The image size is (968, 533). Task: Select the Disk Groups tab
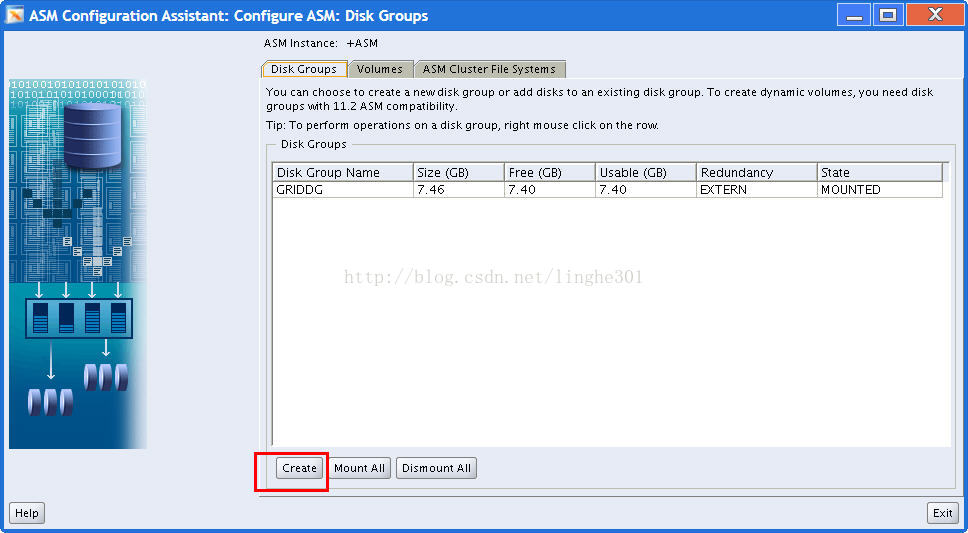pyautogui.click(x=304, y=69)
